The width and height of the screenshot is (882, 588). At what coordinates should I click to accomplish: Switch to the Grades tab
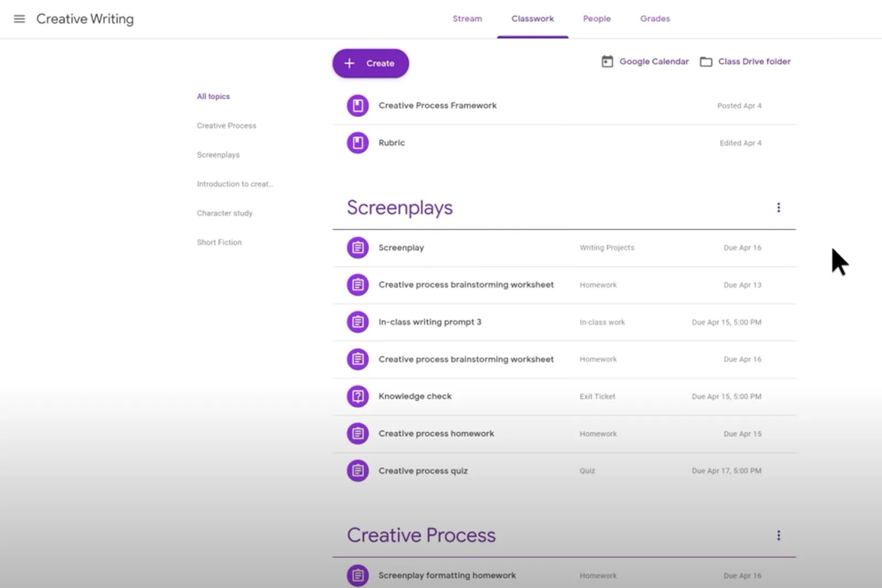(654, 18)
